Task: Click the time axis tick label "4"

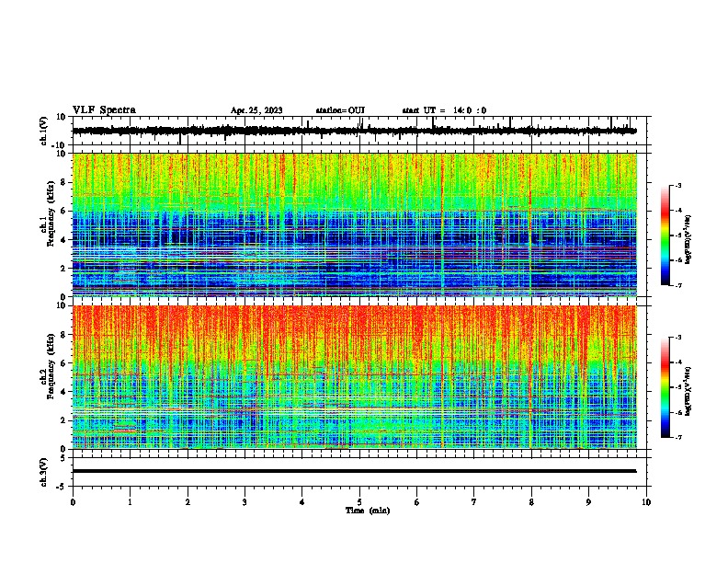Action: tap(302, 502)
